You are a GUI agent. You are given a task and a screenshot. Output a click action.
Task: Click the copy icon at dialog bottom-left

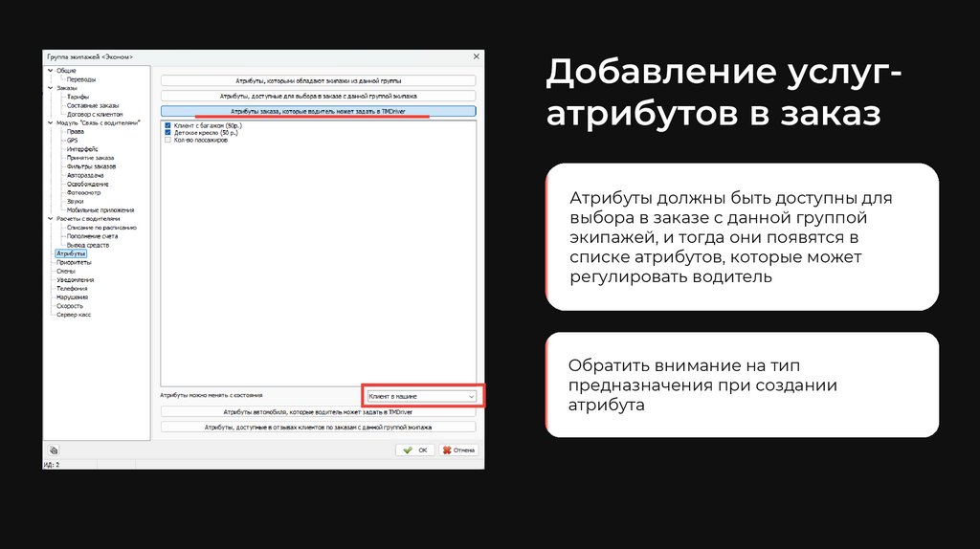54,450
